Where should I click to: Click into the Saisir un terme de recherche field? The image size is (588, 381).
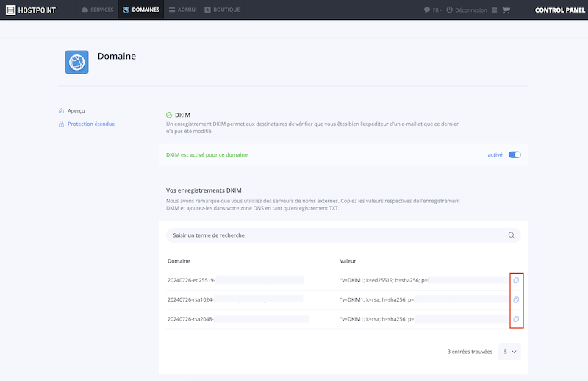[x=343, y=235]
